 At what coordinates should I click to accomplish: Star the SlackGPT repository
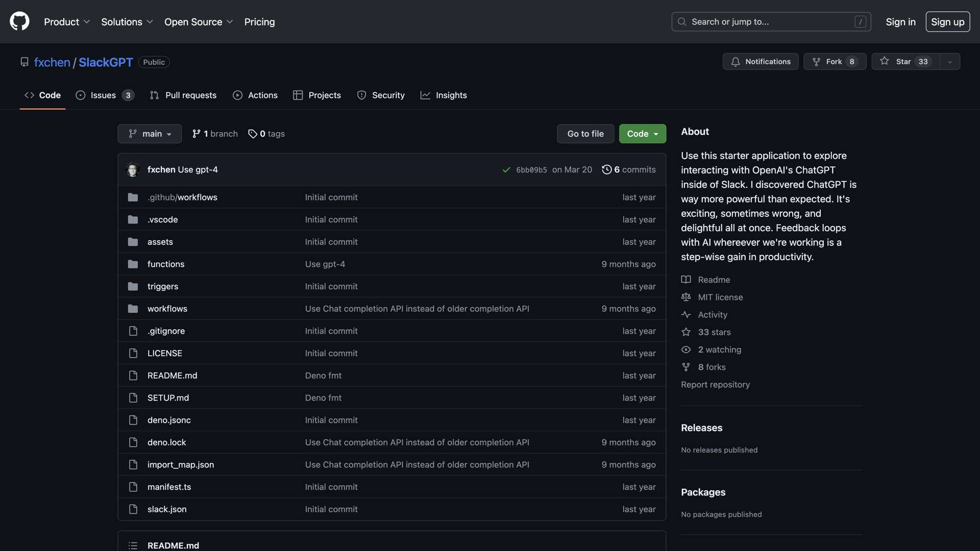905,62
